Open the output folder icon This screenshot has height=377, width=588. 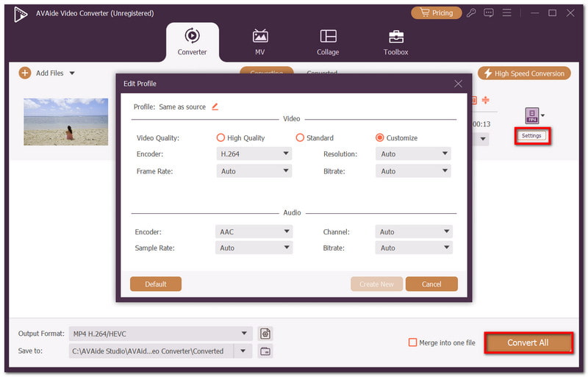pyautogui.click(x=265, y=351)
